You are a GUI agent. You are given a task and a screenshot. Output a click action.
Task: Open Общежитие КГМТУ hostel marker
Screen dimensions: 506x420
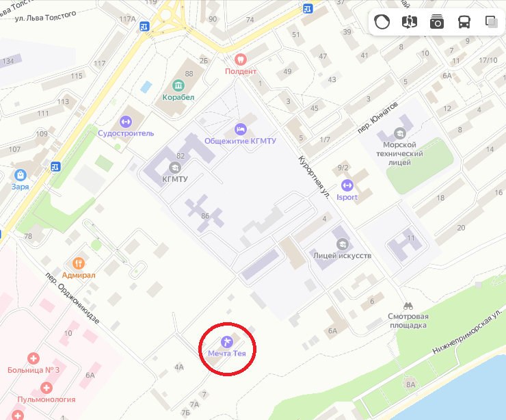coord(241,129)
